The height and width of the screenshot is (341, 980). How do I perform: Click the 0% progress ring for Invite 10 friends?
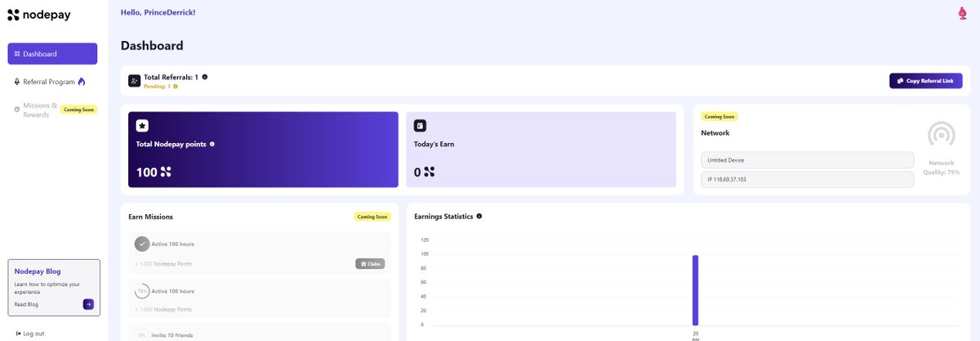142,335
